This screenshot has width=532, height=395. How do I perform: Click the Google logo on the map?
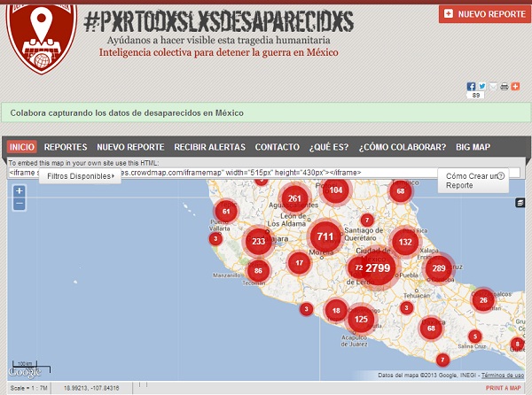25,372
